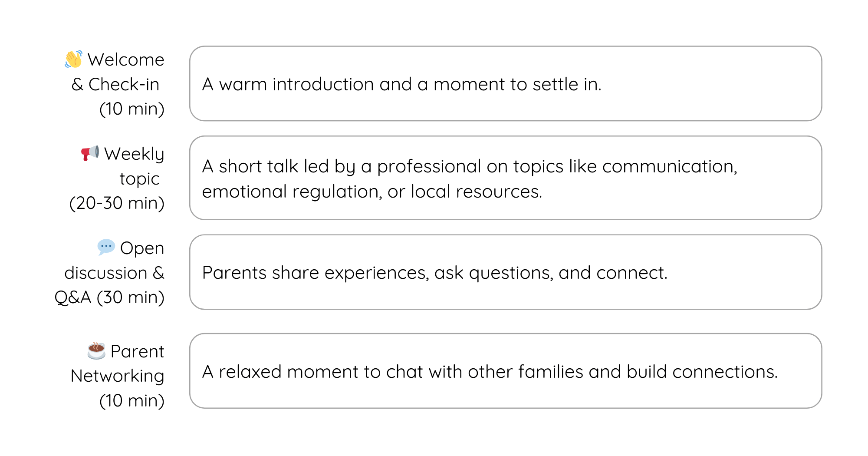Click the word 'discussion &' in the label
This screenshot has height=456, width=868.
pyautogui.click(x=115, y=273)
